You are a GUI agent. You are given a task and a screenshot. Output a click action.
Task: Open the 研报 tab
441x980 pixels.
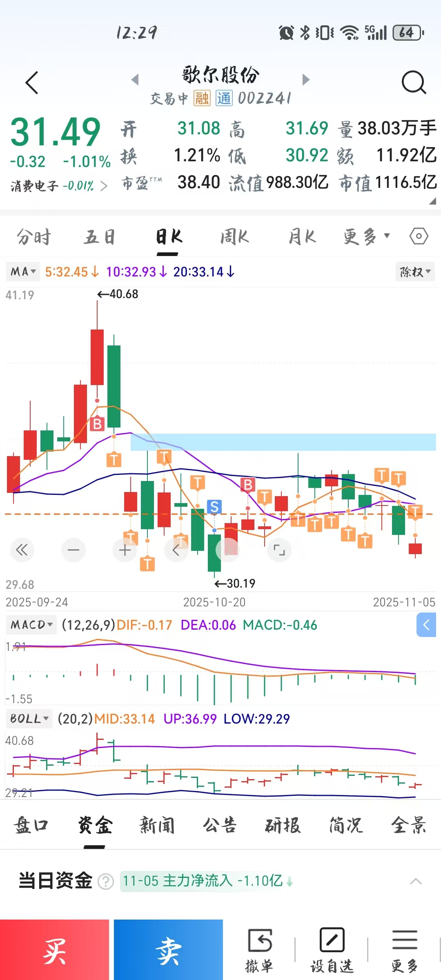[x=283, y=825]
